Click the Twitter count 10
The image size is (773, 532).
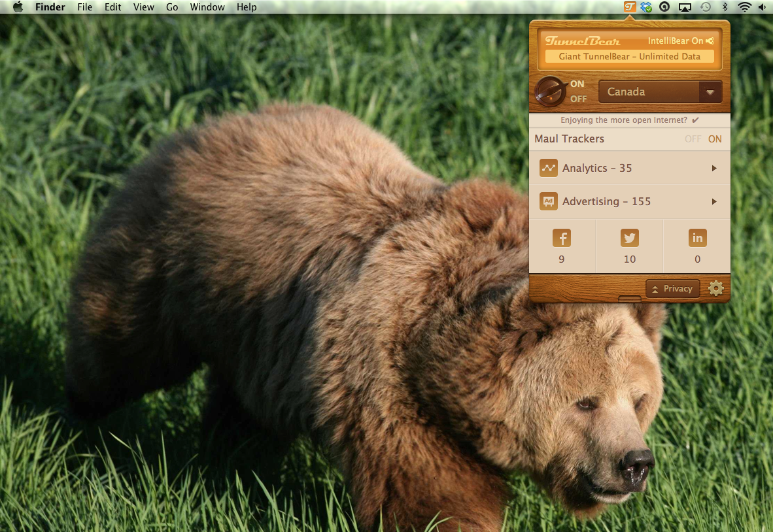(630, 259)
